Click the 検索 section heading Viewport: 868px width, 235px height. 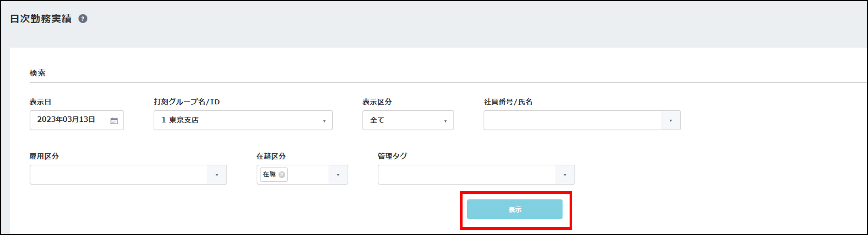coord(37,73)
